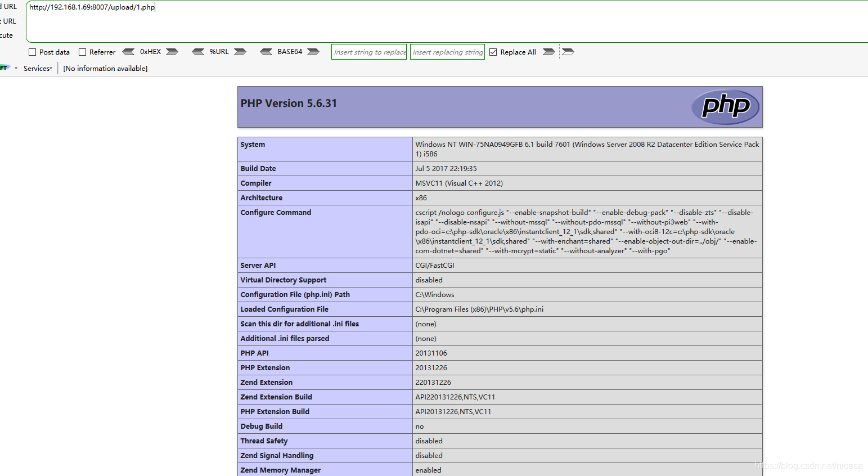Click the %URL decode left arrow
868x476 pixels.
198,52
